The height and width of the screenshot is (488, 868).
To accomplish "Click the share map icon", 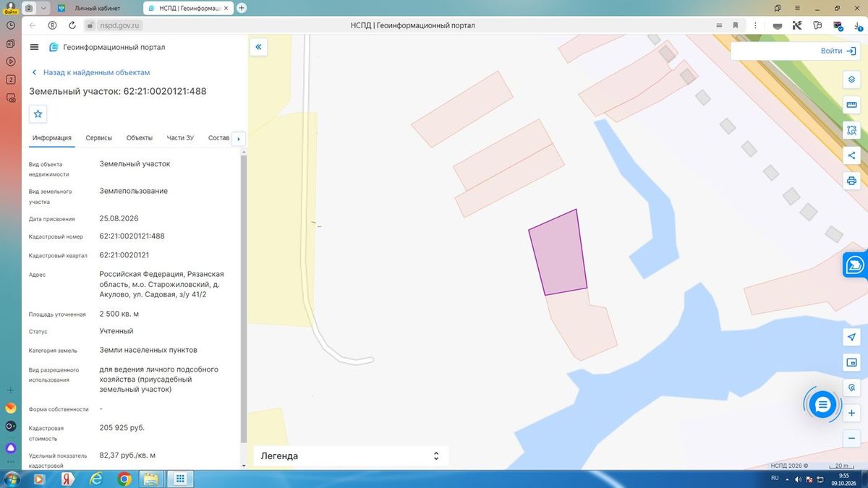I will click(851, 155).
